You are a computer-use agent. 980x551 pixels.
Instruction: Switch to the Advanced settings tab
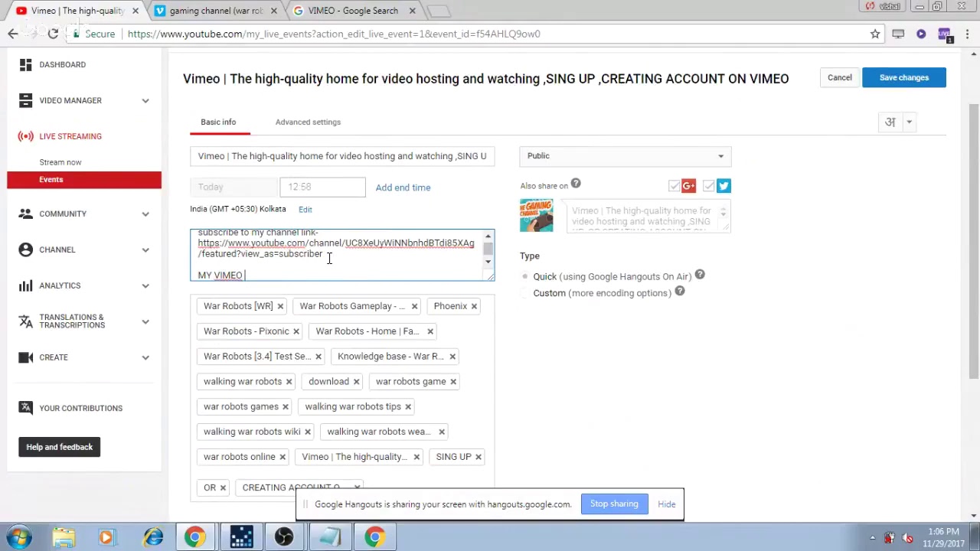[308, 122]
